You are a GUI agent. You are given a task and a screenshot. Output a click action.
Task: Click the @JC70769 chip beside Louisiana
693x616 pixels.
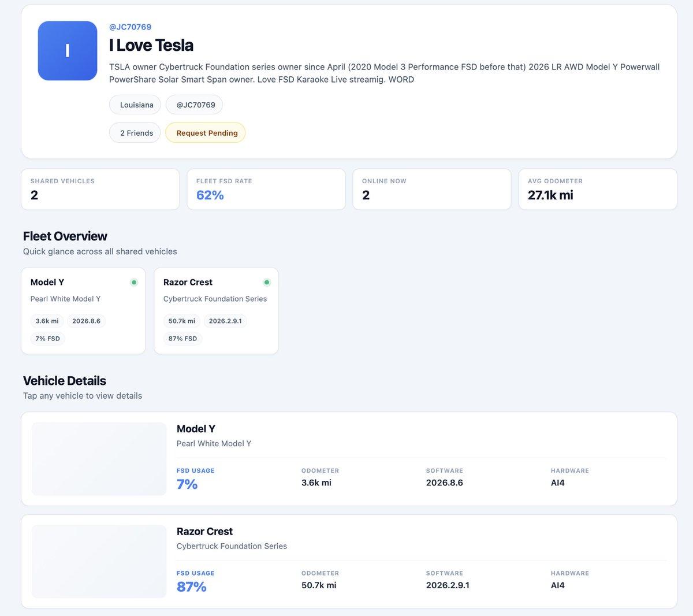[195, 105]
